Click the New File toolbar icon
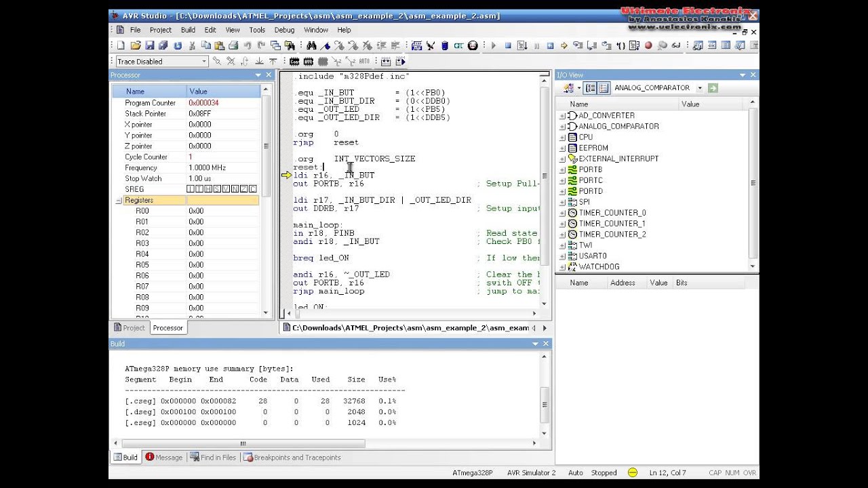This screenshot has height=488, width=868. (x=121, y=45)
